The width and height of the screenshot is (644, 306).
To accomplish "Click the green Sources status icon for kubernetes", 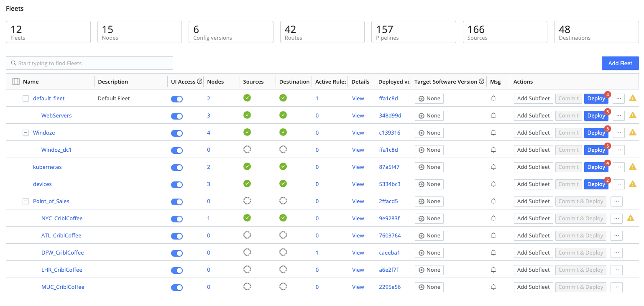I will [247, 167].
